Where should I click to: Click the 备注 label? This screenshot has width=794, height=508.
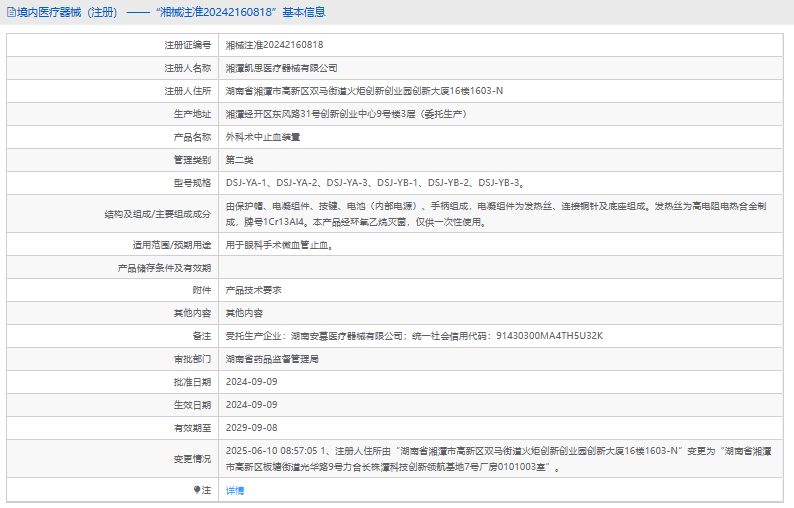click(202, 336)
